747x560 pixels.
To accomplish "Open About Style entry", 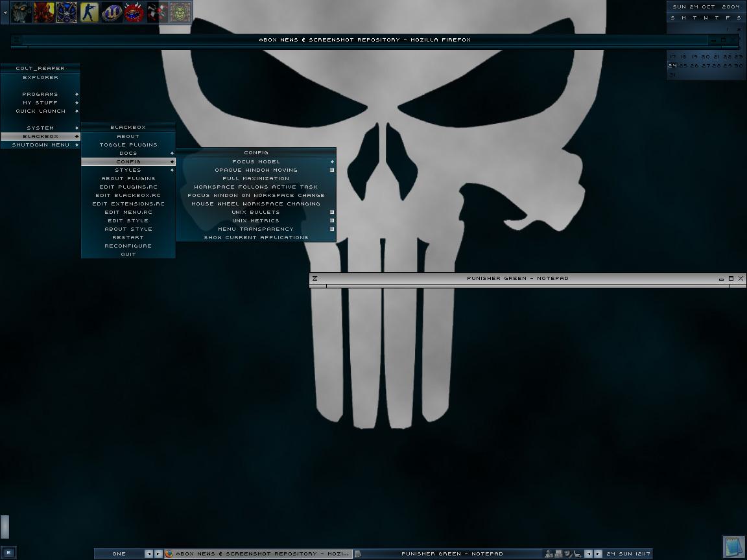I will point(128,229).
